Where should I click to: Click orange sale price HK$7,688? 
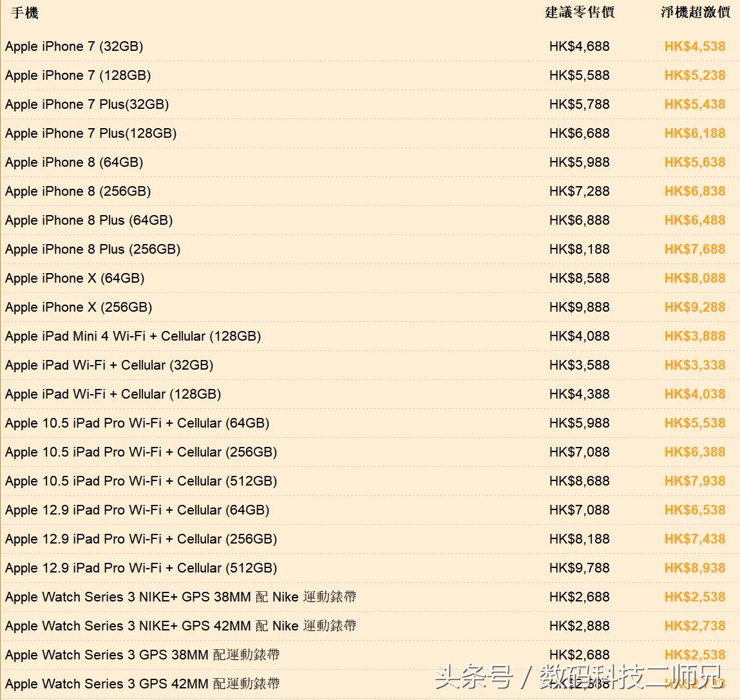coord(695,249)
